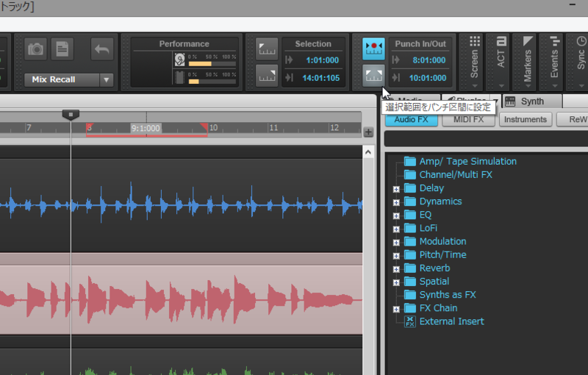Expand the LoFi folder
Viewport: 588px width, 375px height.
coord(396,229)
